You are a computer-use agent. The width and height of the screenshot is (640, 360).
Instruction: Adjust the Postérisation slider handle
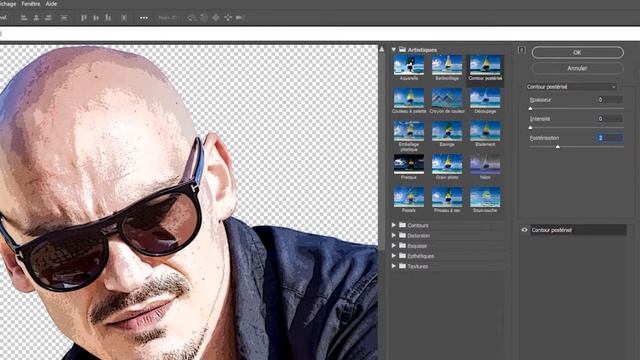pyautogui.click(x=558, y=147)
